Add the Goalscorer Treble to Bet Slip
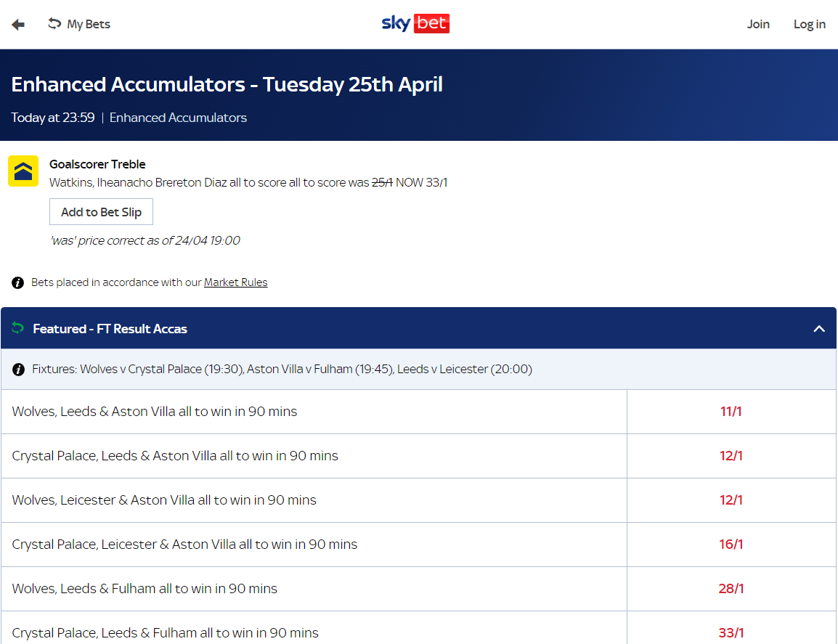This screenshot has width=838, height=644. [101, 211]
